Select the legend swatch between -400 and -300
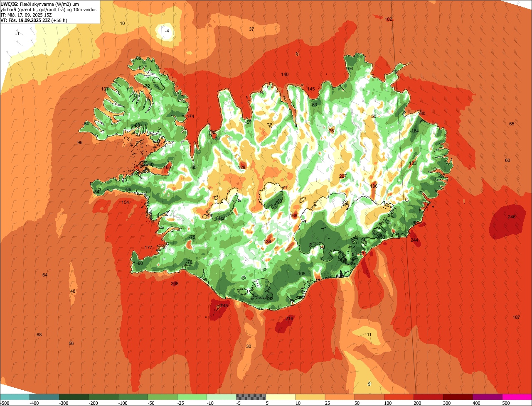 44,397
